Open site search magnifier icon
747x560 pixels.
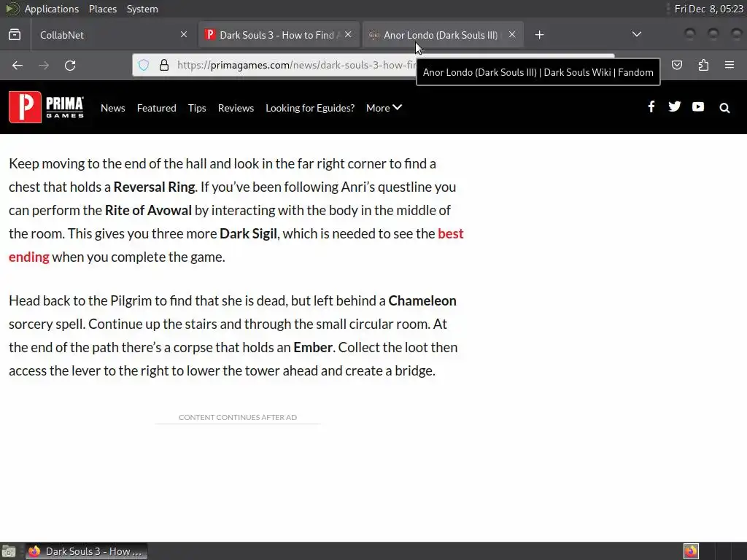coord(724,108)
